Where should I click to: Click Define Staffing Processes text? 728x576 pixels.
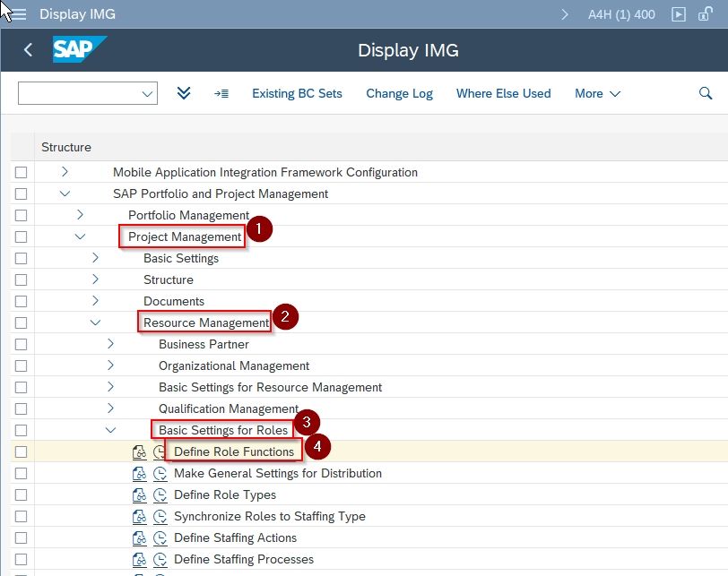coord(244,559)
